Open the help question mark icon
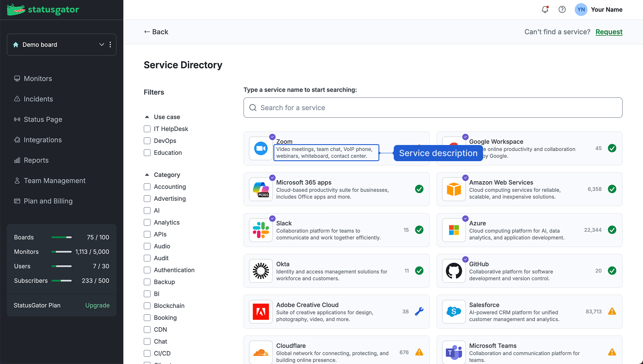The width and height of the screenshot is (643, 364). point(562,9)
